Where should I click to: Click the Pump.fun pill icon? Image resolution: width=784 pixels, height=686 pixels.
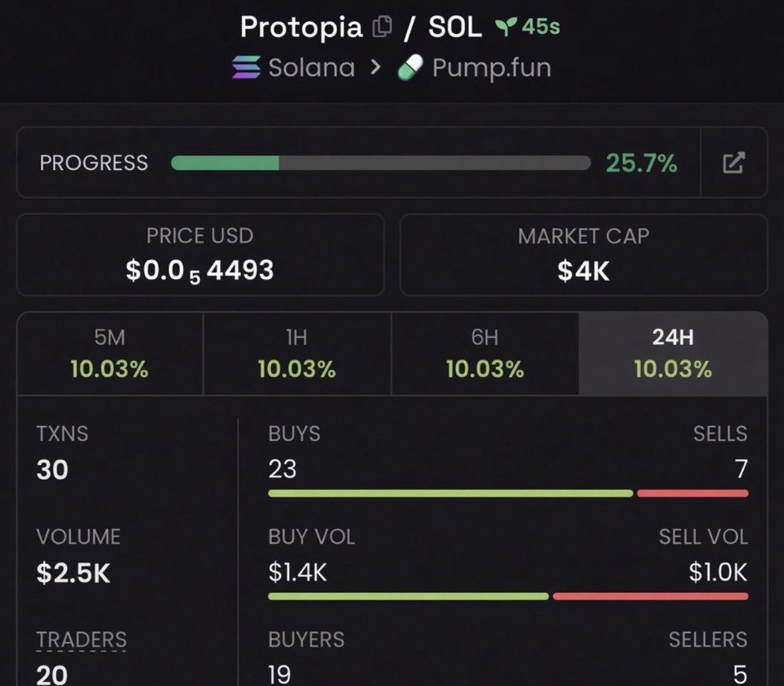tap(411, 68)
